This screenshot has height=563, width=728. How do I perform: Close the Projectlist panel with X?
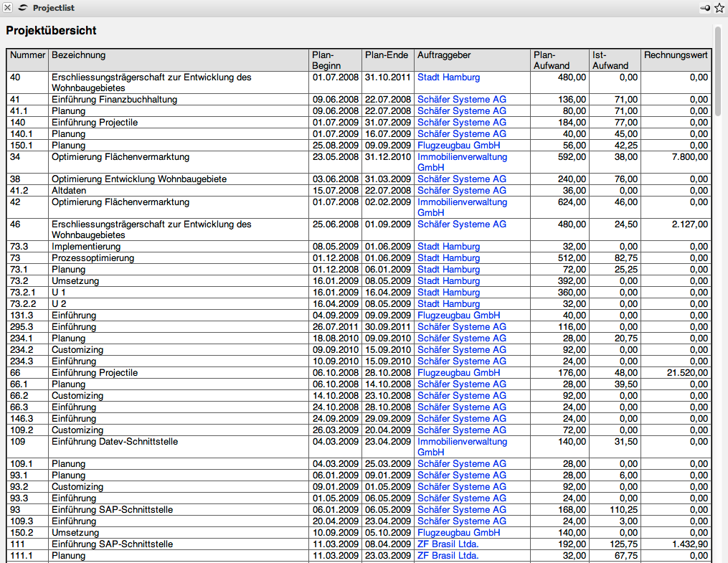8,8
